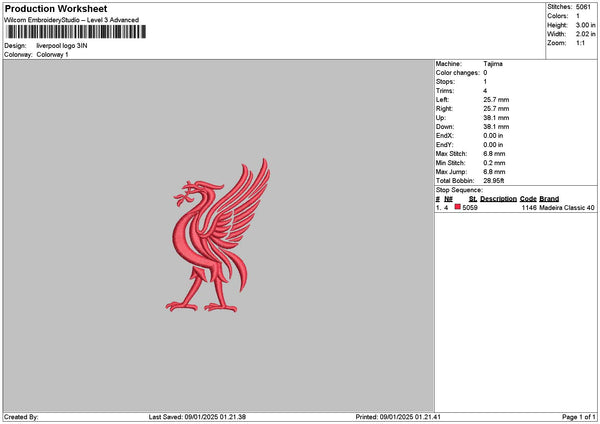
Task: Click the 'Stops:' label
Action: pos(445,82)
